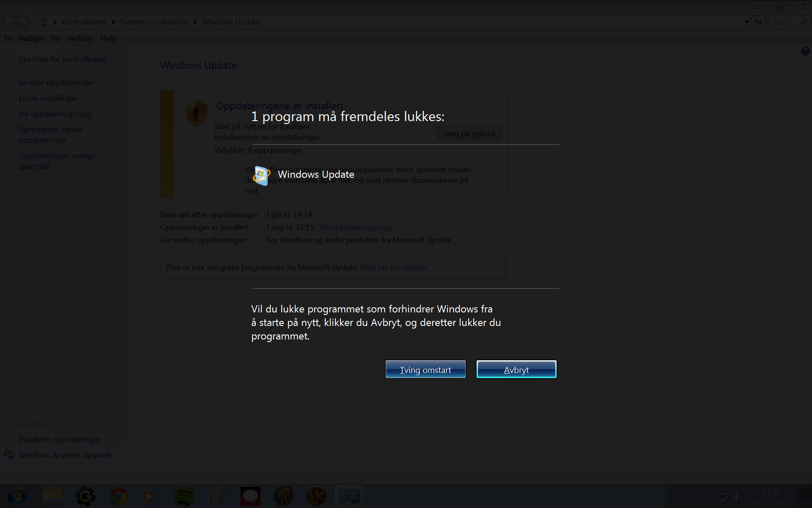Expand arrow before Kontrollpanel breadcrumb
The height and width of the screenshot is (508, 812).
55,22
